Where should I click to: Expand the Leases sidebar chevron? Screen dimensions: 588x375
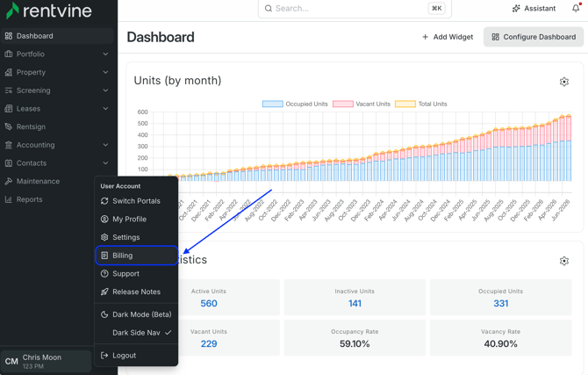click(105, 109)
